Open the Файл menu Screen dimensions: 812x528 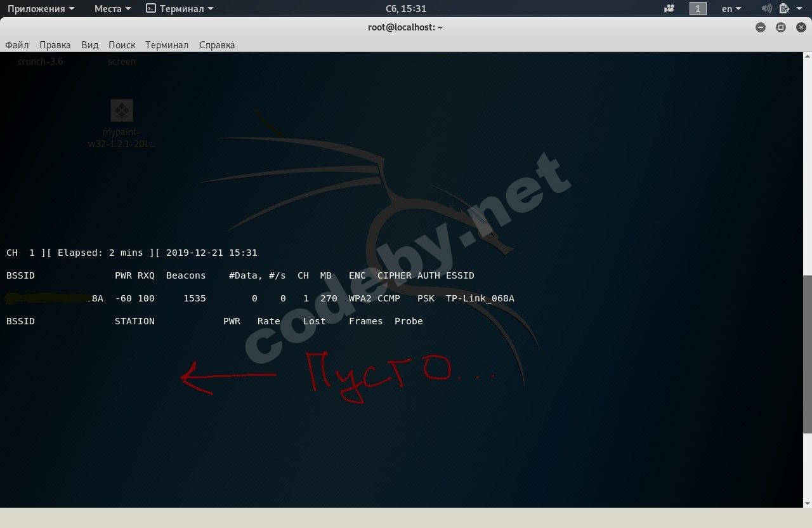pos(17,45)
